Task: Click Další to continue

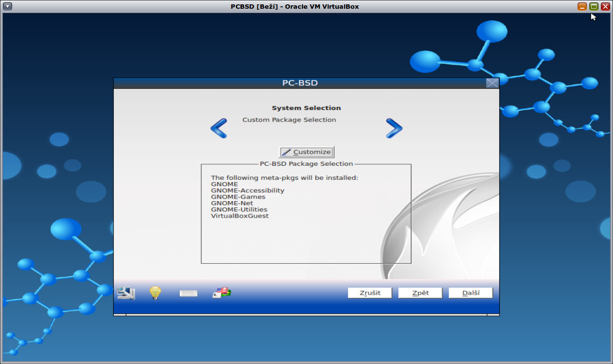Action: [470, 292]
